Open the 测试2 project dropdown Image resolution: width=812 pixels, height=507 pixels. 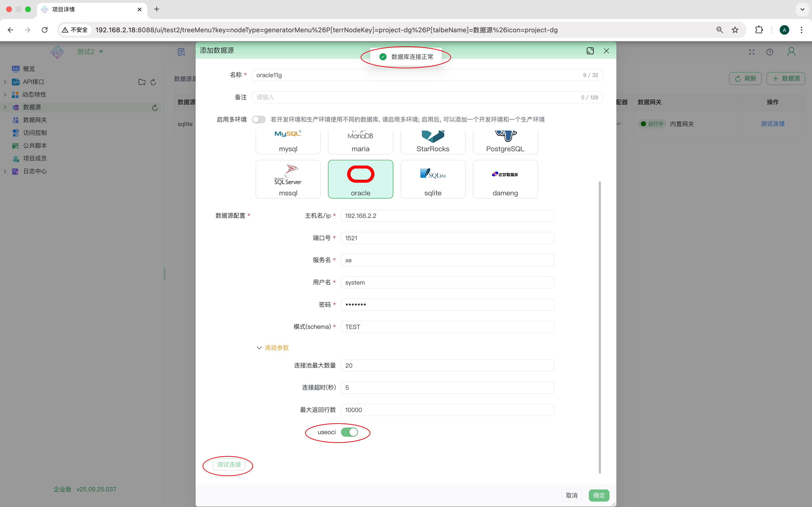point(90,52)
